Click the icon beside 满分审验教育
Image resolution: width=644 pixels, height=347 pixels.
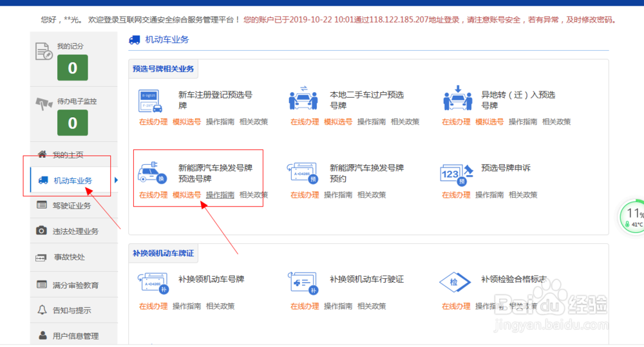(x=41, y=284)
